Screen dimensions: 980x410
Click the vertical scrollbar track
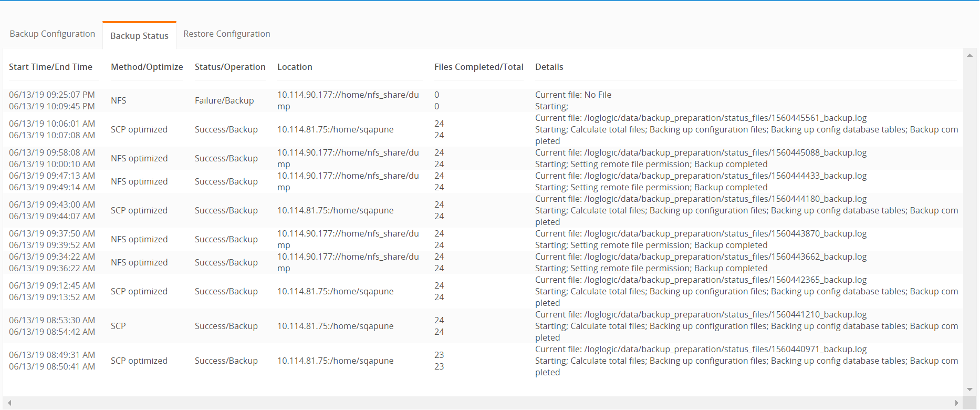pyautogui.click(x=969, y=221)
